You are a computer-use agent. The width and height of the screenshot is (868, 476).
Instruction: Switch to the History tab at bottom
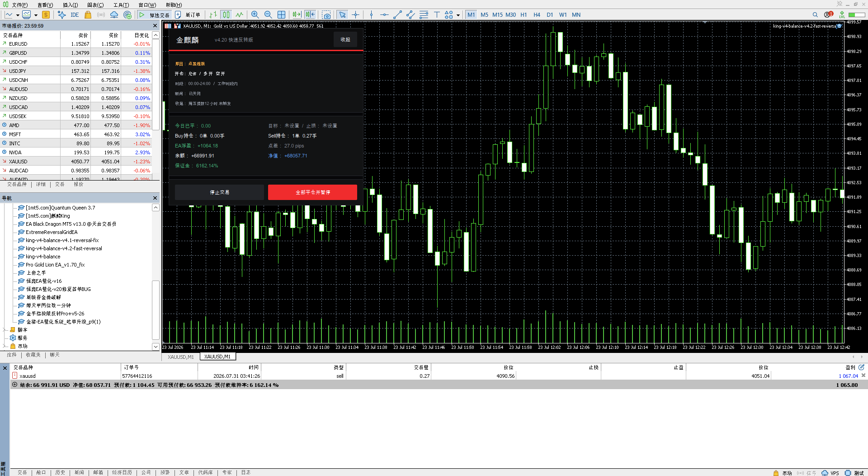(x=60, y=472)
